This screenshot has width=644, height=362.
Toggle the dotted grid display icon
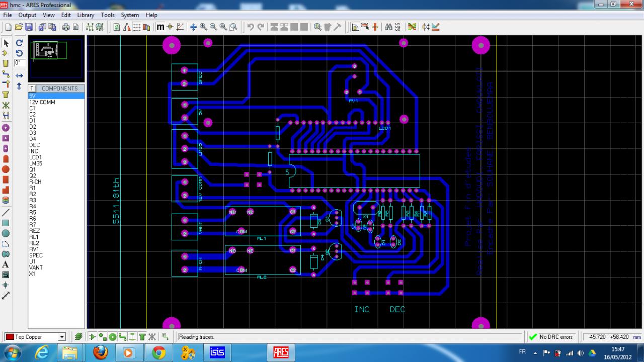[x=137, y=27]
